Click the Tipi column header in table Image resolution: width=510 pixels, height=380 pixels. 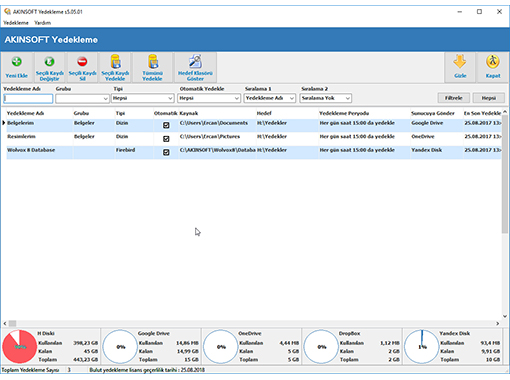[120, 113]
